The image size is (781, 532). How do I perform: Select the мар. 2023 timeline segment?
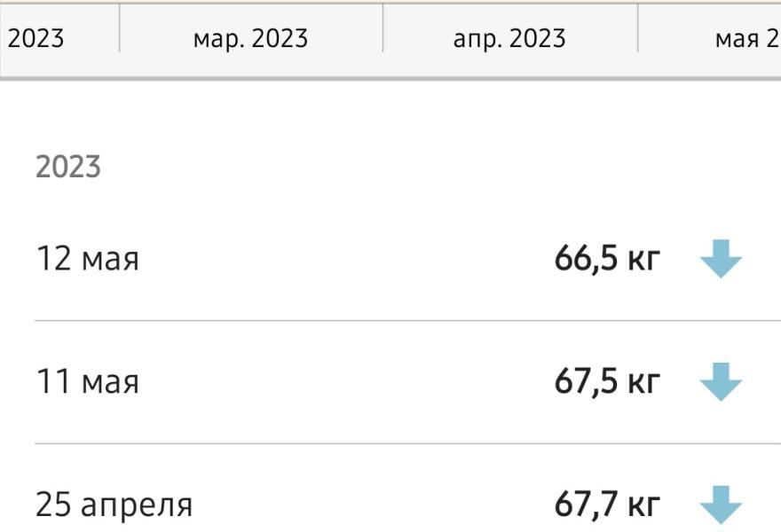click(251, 39)
